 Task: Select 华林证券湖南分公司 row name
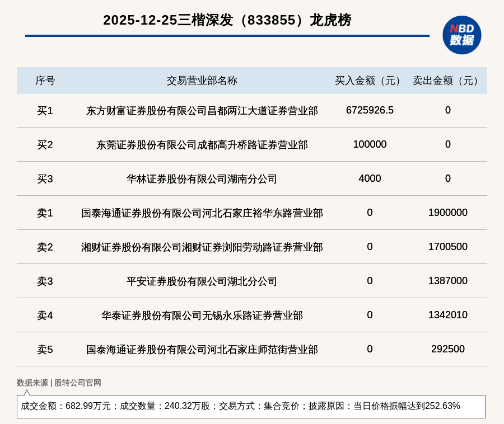pos(202,179)
